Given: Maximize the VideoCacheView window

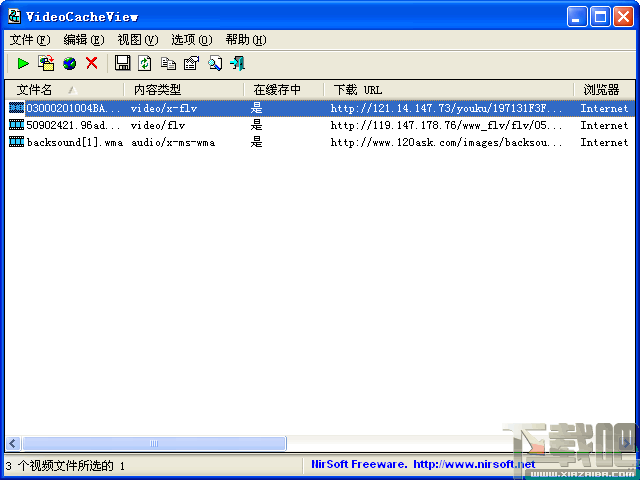Looking at the screenshot, I should [600, 17].
